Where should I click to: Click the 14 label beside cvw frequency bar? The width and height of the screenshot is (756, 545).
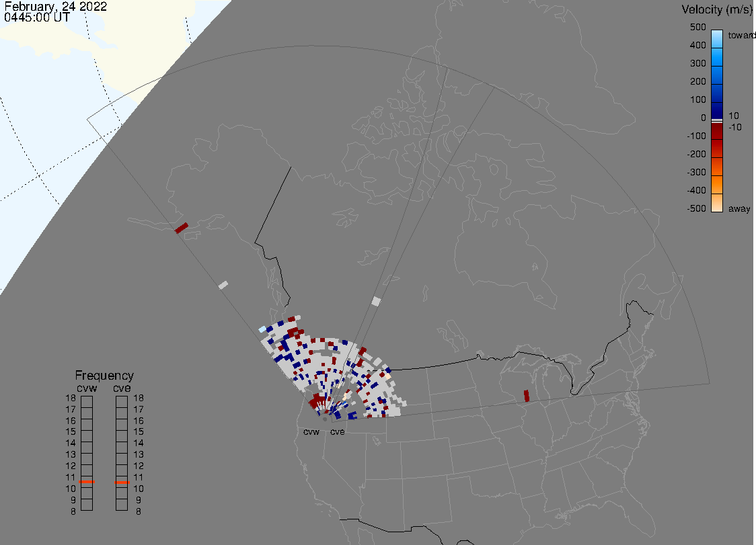pos(71,444)
